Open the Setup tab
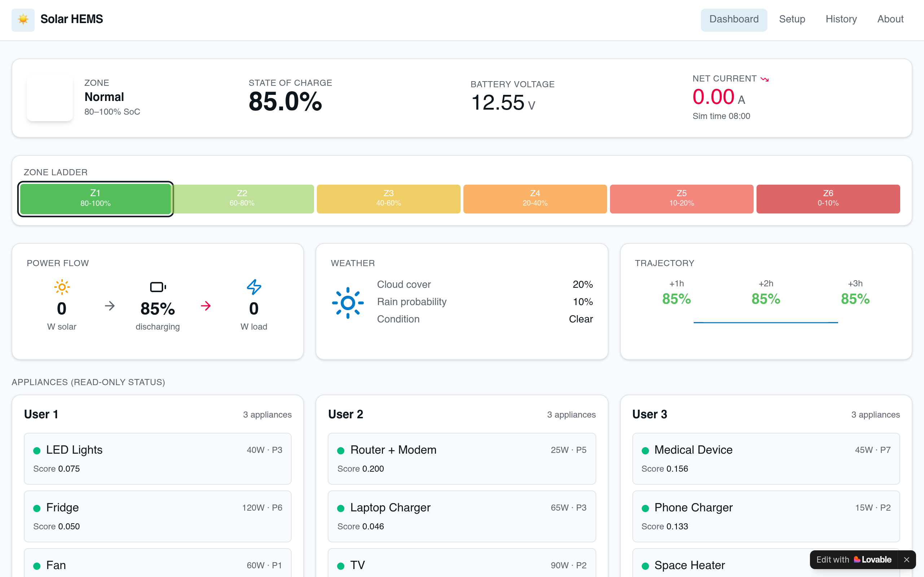The image size is (924, 577). [x=792, y=19]
